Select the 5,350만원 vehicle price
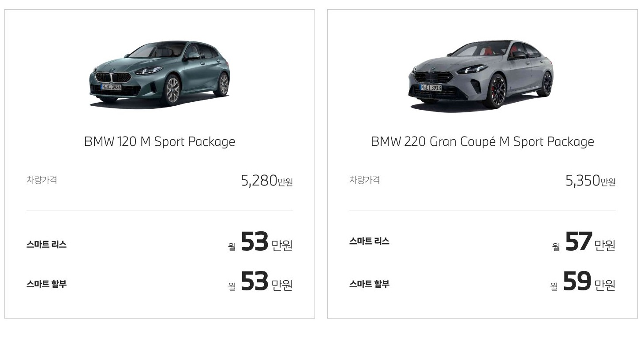Screen dimensions: 644x345 (x=591, y=181)
